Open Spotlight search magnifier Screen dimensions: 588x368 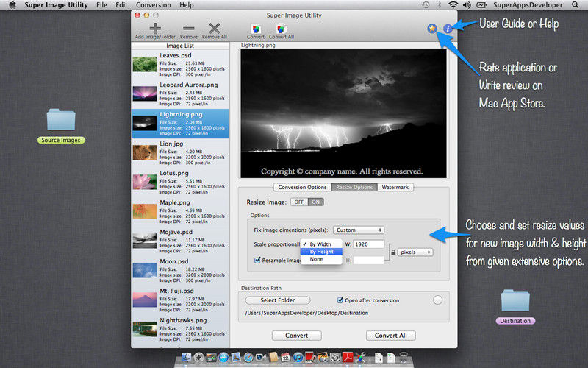tap(575, 5)
